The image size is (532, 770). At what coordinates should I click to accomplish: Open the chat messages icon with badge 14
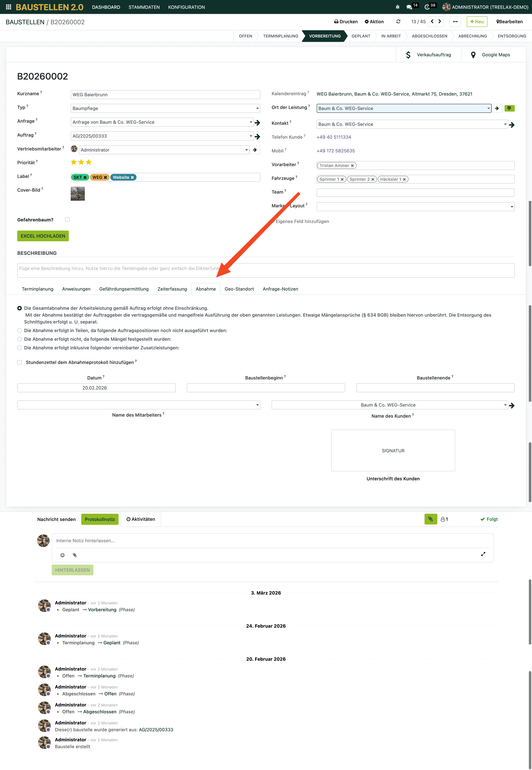pos(409,7)
